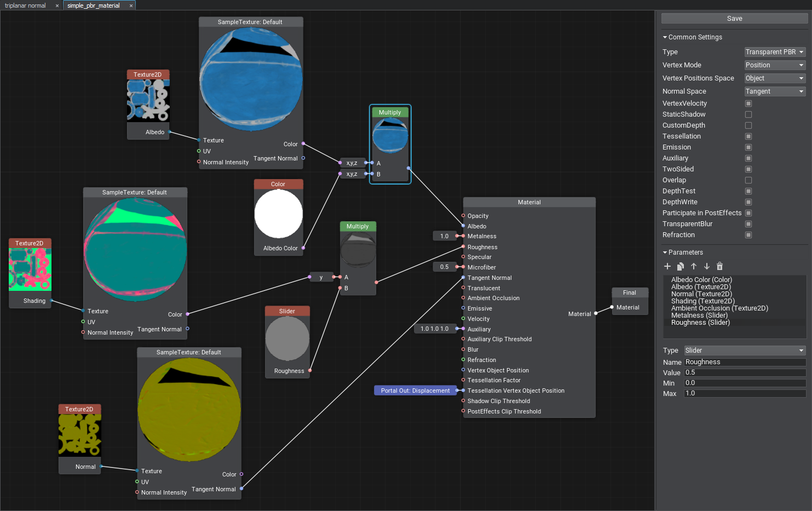
Task: Click the Normal Texture2D thumbnail
Action: pyautogui.click(x=80, y=435)
